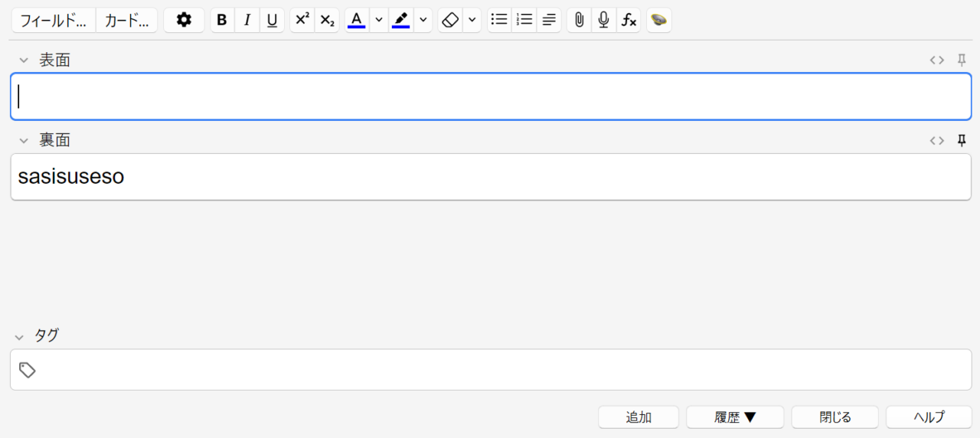Open the フィールド... fields settings
The width and height of the screenshot is (980, 438).
pos(54,21)
